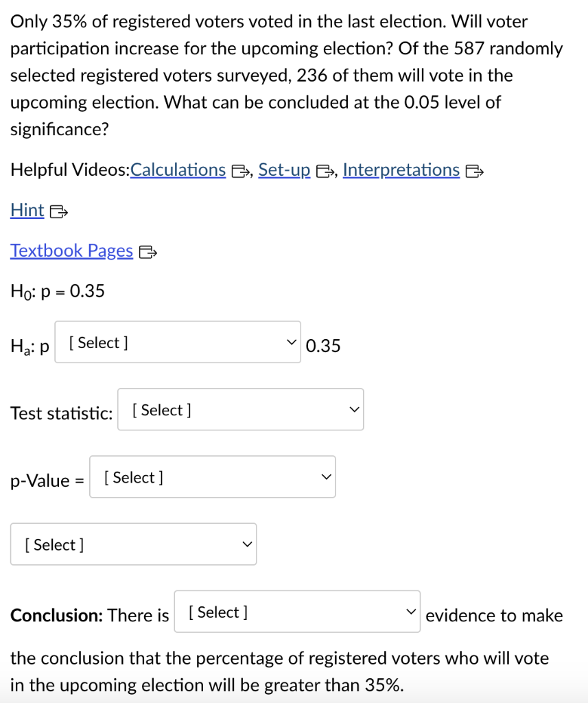Screen dimensions: 588x703
Task: Click the Hint link
Action: (x=27, y=210)
